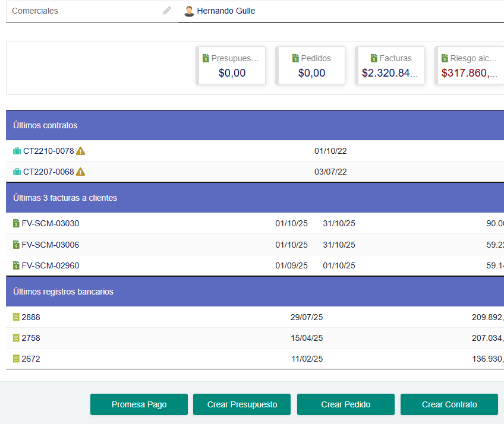Click the warning icon on contract CT2210-0078

pyautogui.click(x=80, y=151)
